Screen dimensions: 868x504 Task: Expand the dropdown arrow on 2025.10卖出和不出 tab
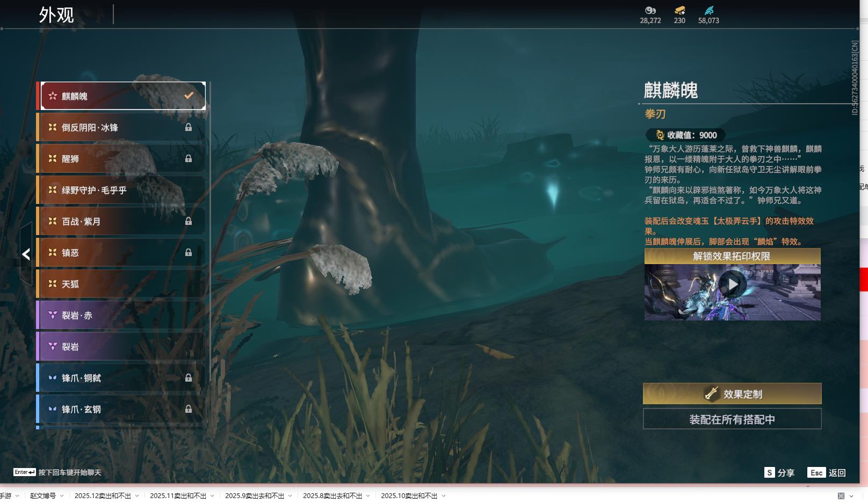444,495
